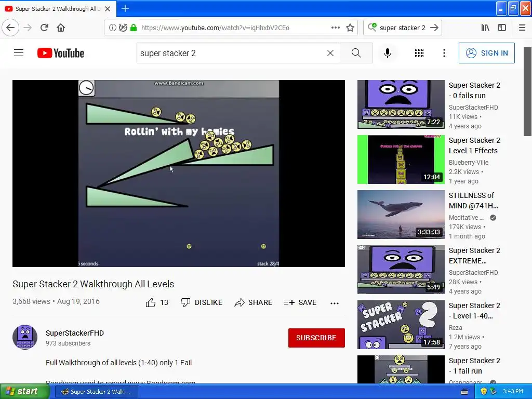Viewport: 532px width, 399px height.
Task: Go back with the browser back arrow
Action: click(10, 28)
